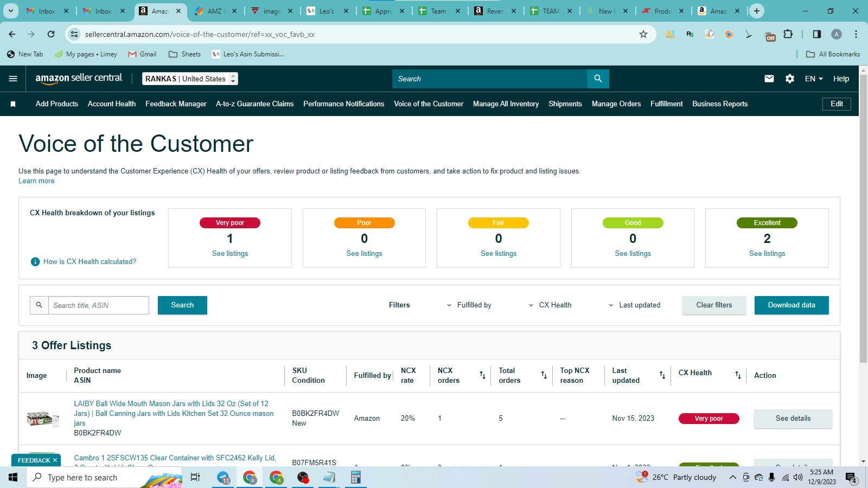This screenshot has width=868, height=488.
Task: See listings under Poor
Action: [x=364, y=254]
